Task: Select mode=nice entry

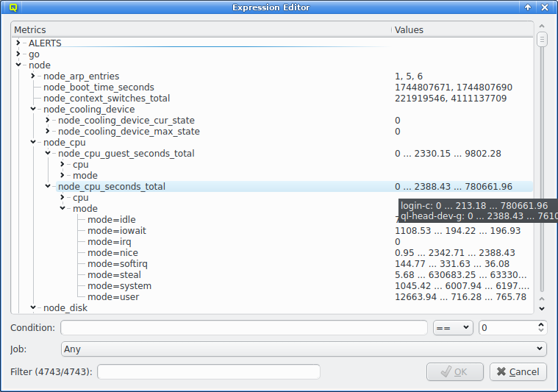Action: (x=112, y=253)
